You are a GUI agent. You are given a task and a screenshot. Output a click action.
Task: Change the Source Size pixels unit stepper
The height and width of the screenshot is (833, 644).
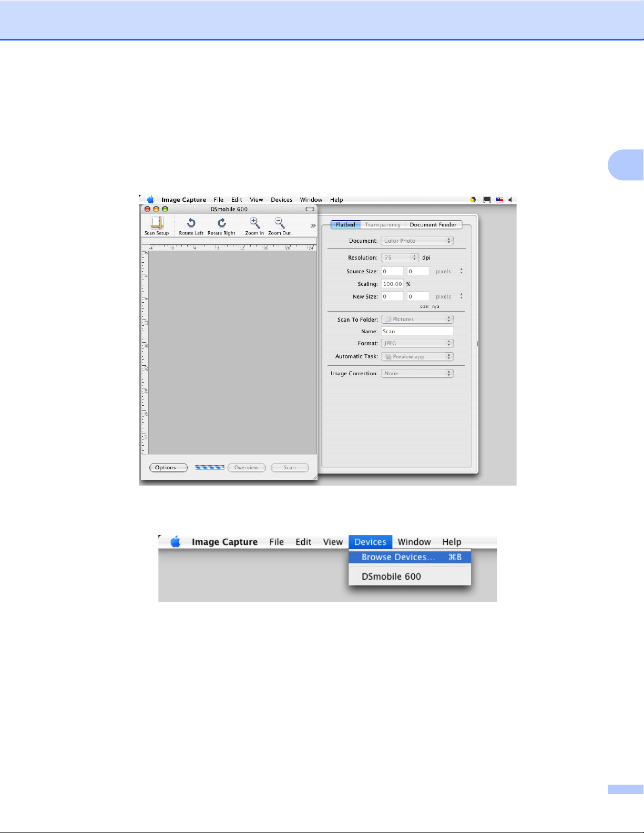462,271
